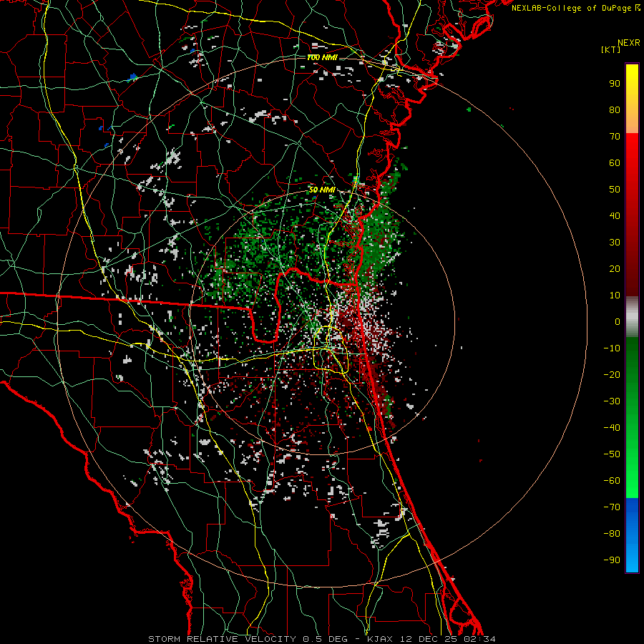Click the 50 NMI range ring label

pyautogui.click(x=322, y=190)
